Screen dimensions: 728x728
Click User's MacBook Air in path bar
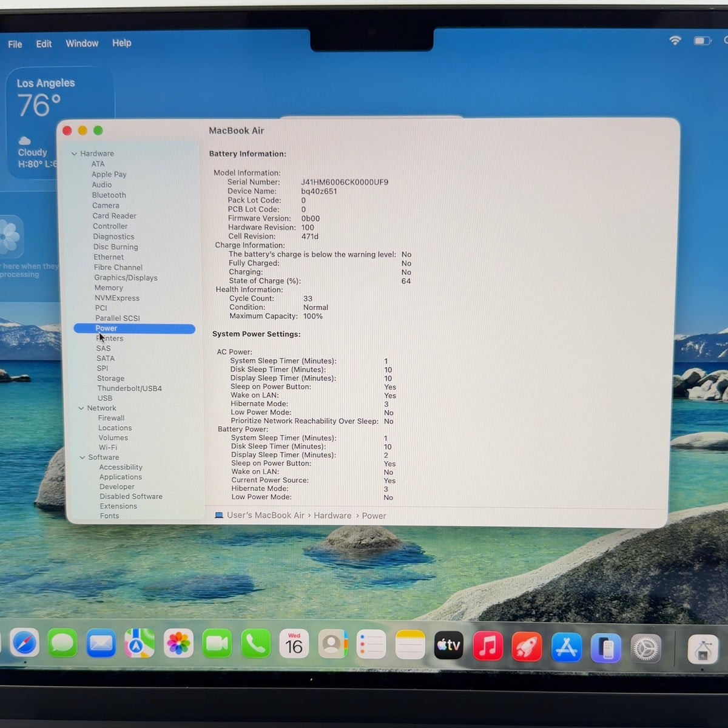(x=266, y=515)
